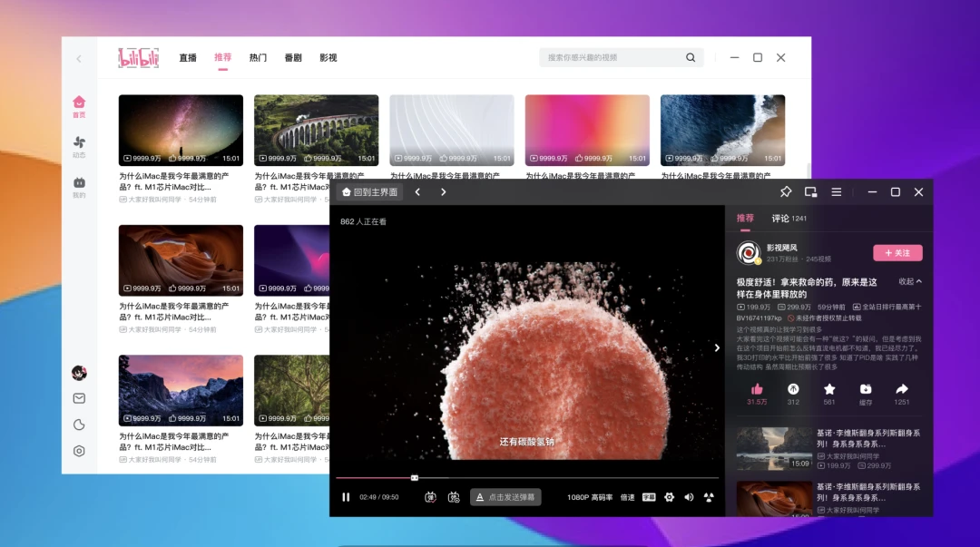Image resolution: width=980 pixels, height=547 pixels.
Task: Switch to the 热门 tab
Action: [258, 57]
